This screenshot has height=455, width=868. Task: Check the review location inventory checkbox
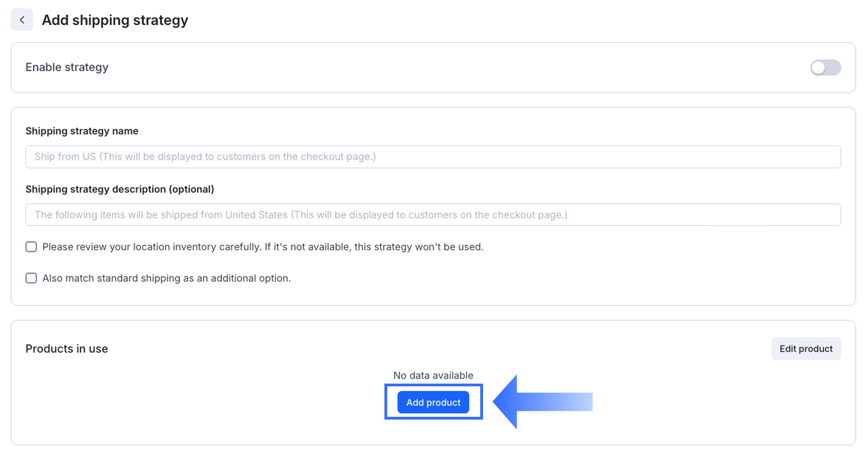coord(32,247)
